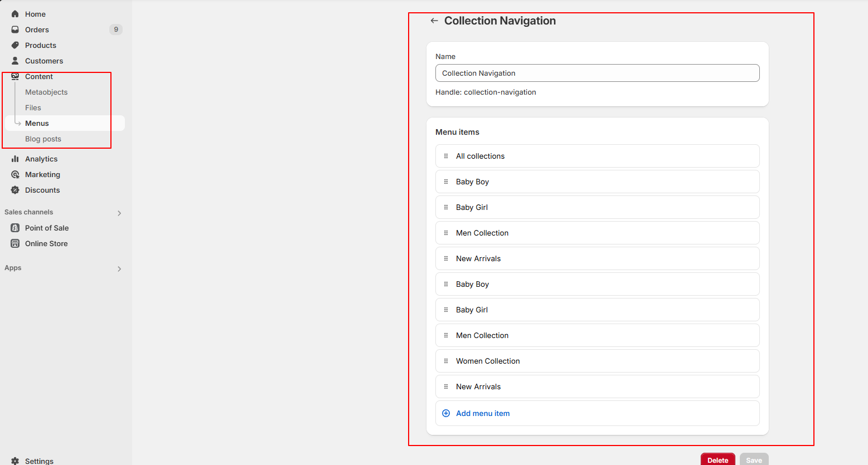Viewport: 868px width, 465px height.
Task: Open the Orders badge showing 9
Action: click(116, 29)
